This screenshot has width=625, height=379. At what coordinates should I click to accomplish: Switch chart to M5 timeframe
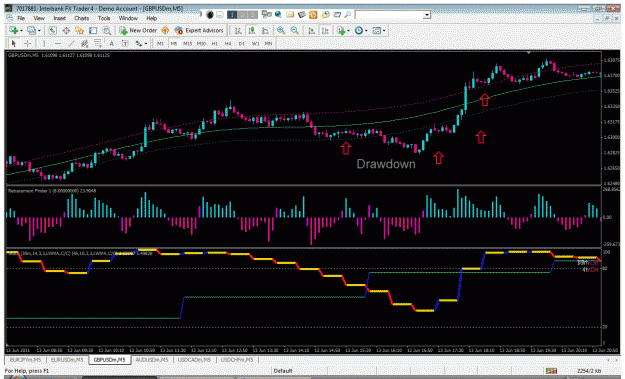pyautogui.click(x=174, y=43)
